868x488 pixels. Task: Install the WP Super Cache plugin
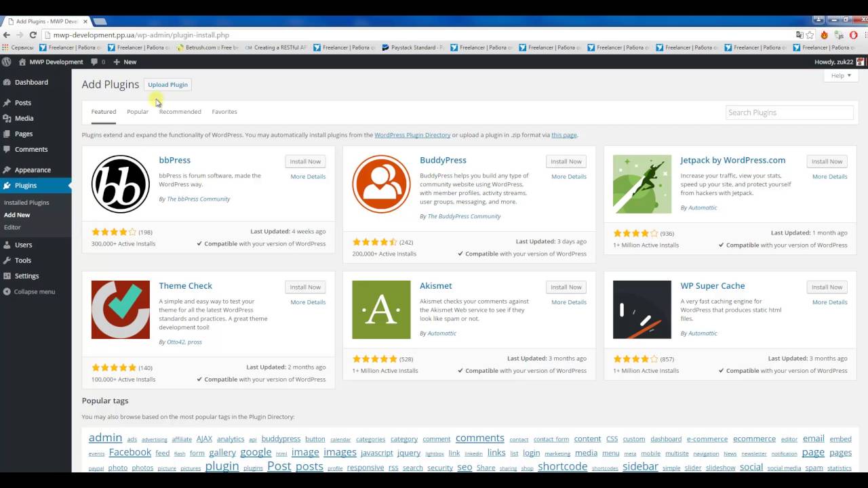(827, 287)
